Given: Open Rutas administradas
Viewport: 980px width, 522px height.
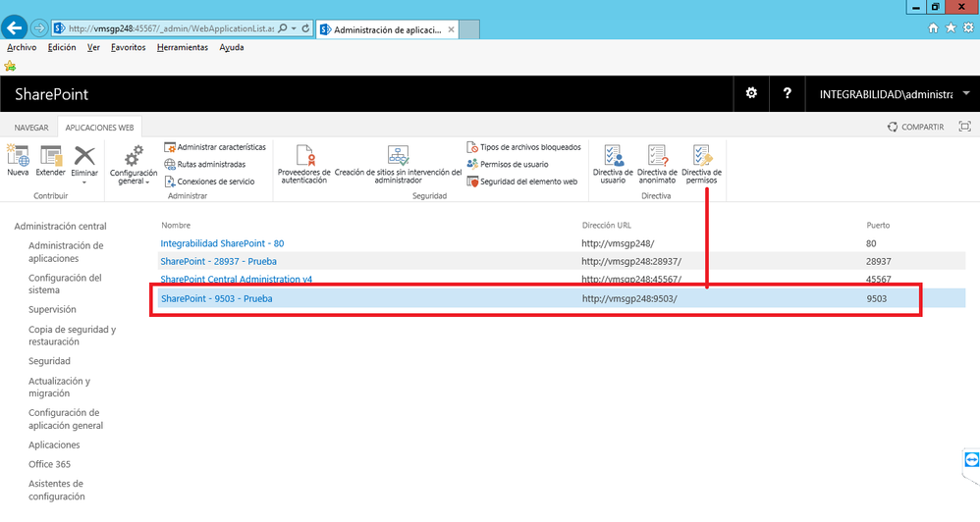Looking at the screenshot, I should (x=205, y=164).
